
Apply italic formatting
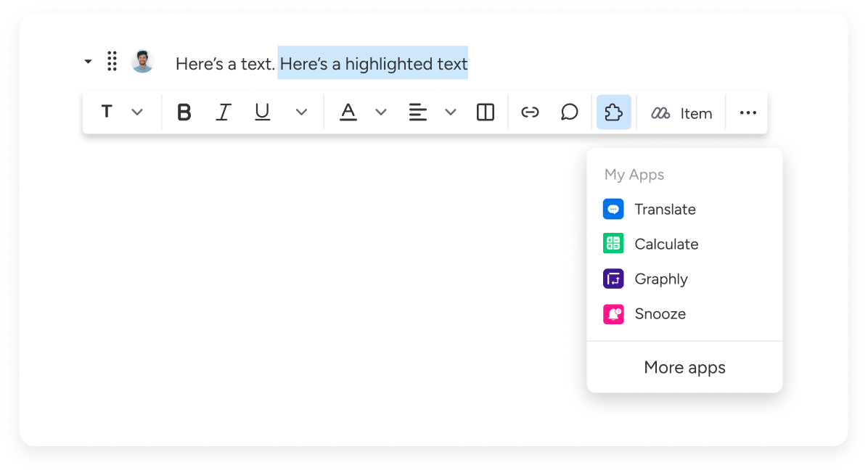(x=223, y=112)
